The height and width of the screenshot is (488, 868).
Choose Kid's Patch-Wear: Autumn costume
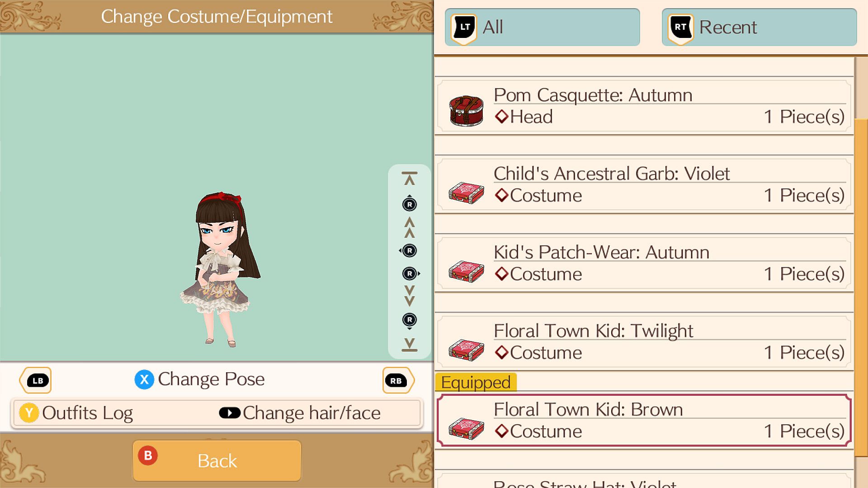pyautogui.click(x=644, y=263)
